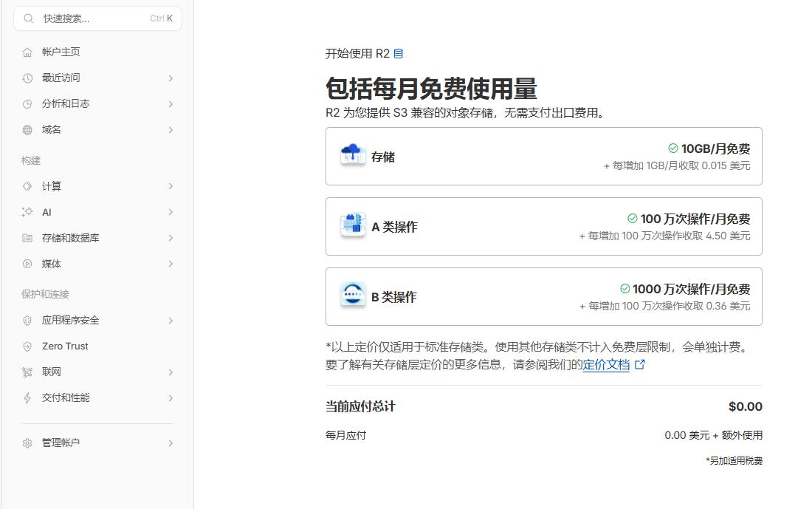Expand the 存储和数据库 chevron
The width and height of the screenshot is (812, 509).
171,238
